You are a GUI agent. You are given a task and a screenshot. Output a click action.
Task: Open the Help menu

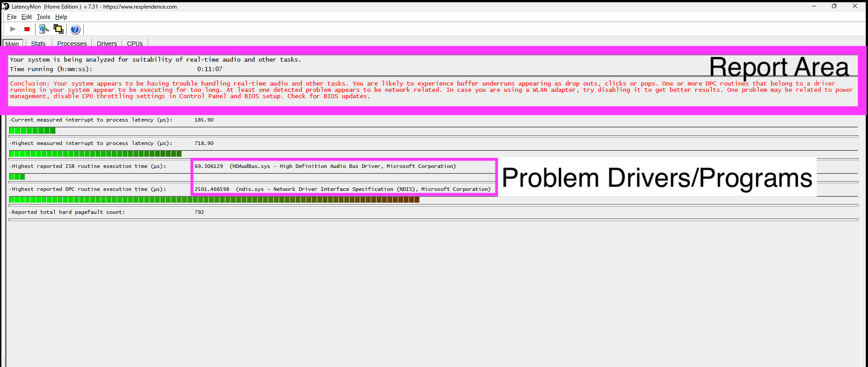tap(61, 17)
